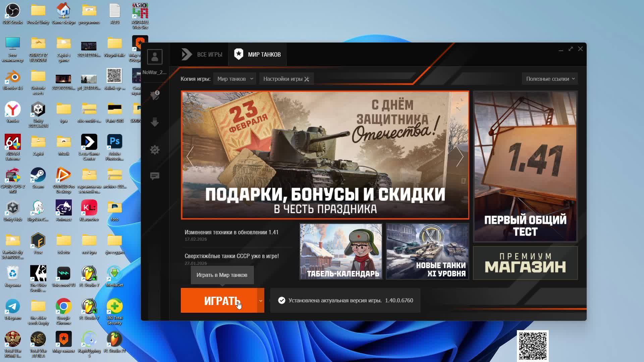
Task: Open downloads icon in launcher sidebar
Action: click(x=155, y=122)
